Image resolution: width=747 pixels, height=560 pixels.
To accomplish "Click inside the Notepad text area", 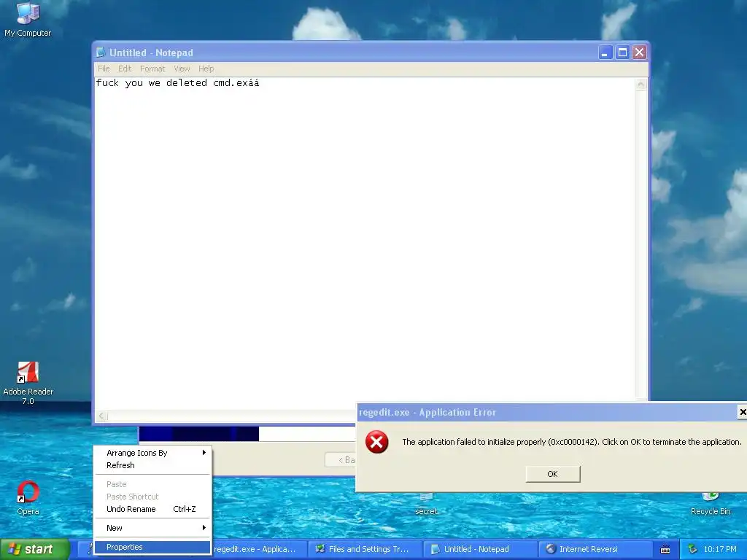I will coord(365,243).
